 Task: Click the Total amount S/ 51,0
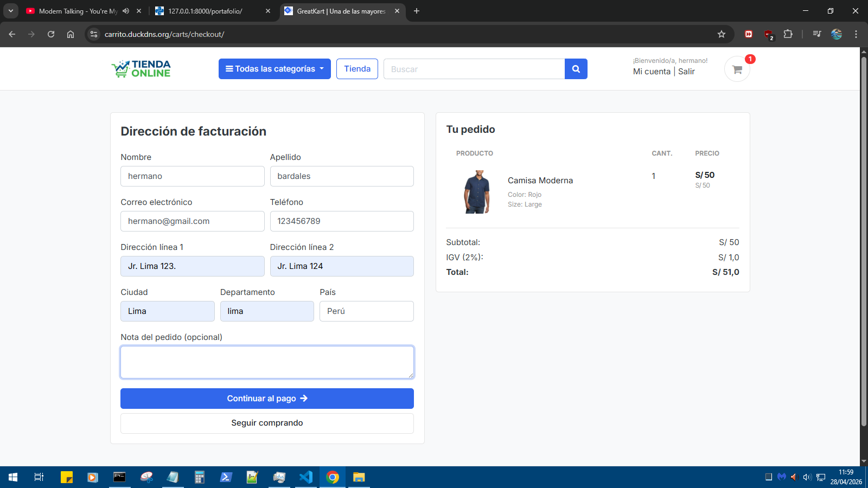pyautogui.click(x=725, y=272)
